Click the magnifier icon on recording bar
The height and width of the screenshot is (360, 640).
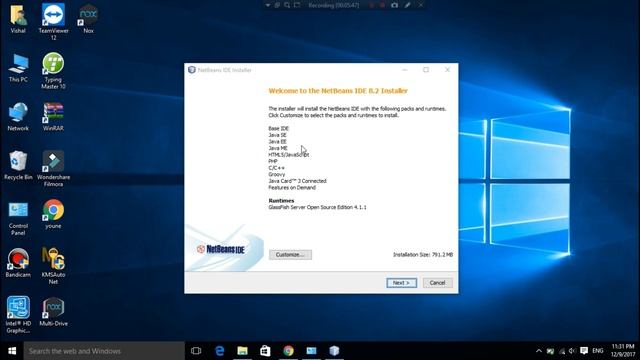[287, 5]
